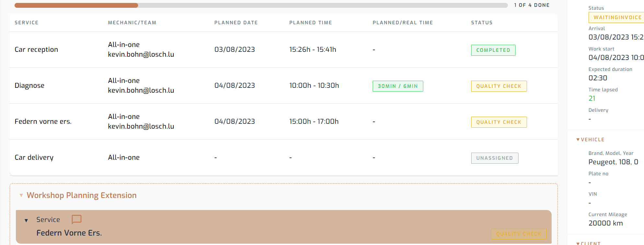Click the COMPLETED status badge for Car reception
644x245 pixels.
tap(493, 50)
